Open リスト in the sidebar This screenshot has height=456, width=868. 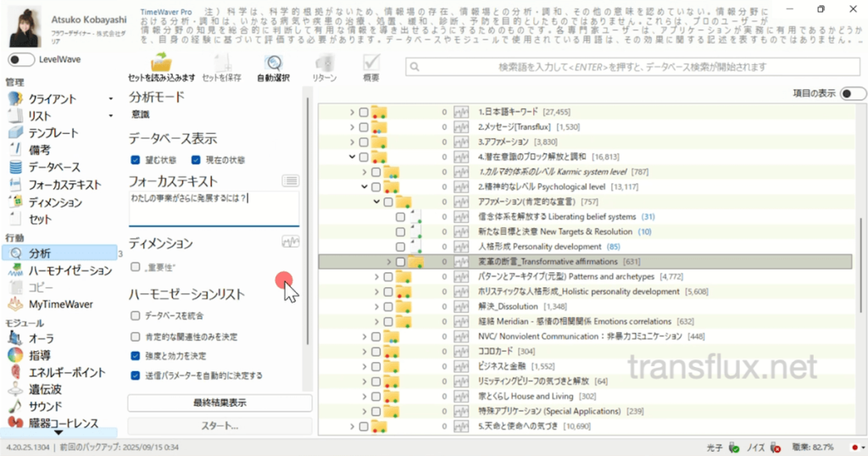click(x=40, y=116)
